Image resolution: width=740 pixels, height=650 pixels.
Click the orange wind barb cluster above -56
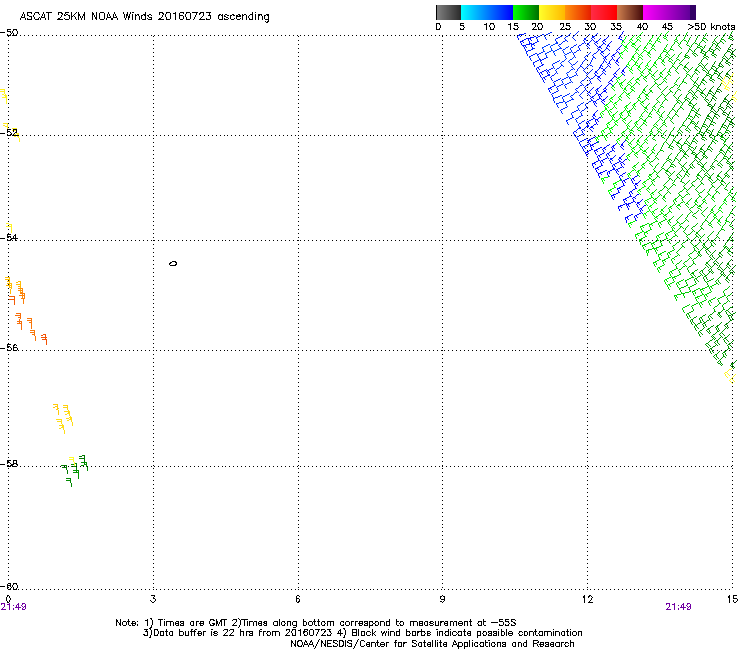tap(27, 313)
